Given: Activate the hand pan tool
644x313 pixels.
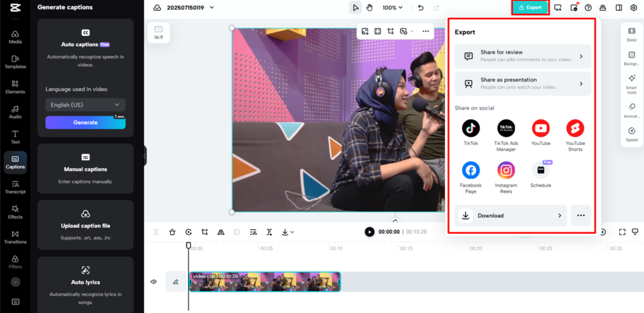Looking at the screenshot, I should pos(369,8).
